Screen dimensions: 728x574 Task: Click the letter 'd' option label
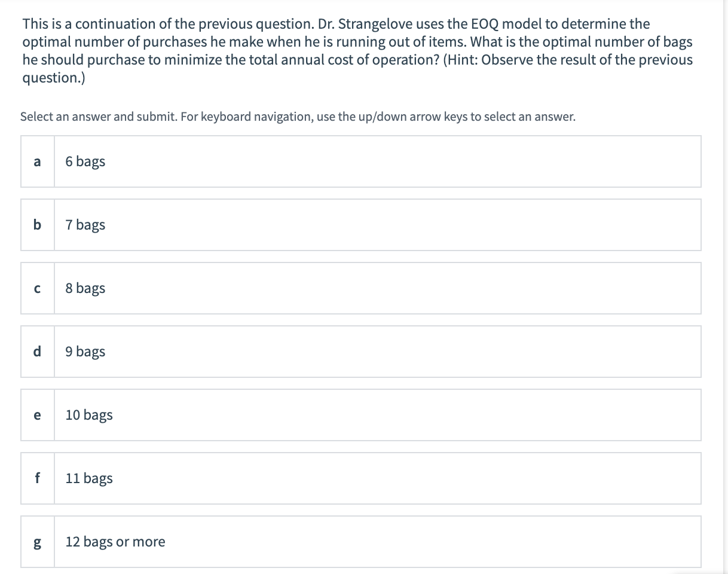point(38,352)
